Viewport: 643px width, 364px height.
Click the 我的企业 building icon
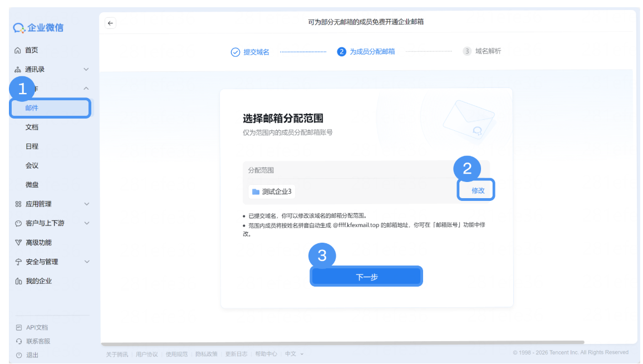18,281
